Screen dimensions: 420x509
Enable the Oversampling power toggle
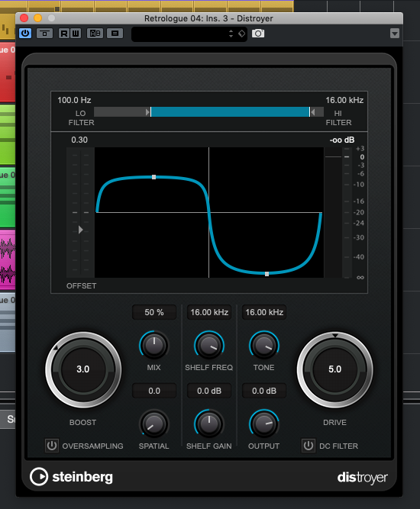52,446
